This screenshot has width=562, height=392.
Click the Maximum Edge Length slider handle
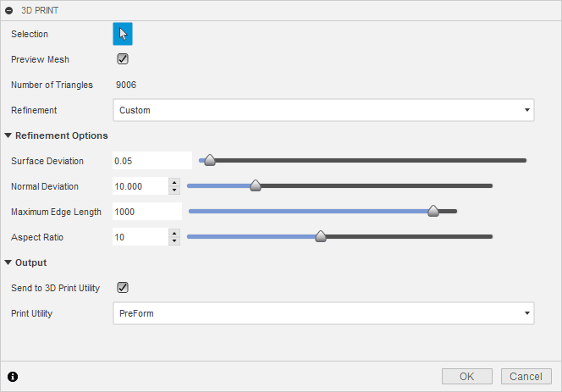pos(433,212)
